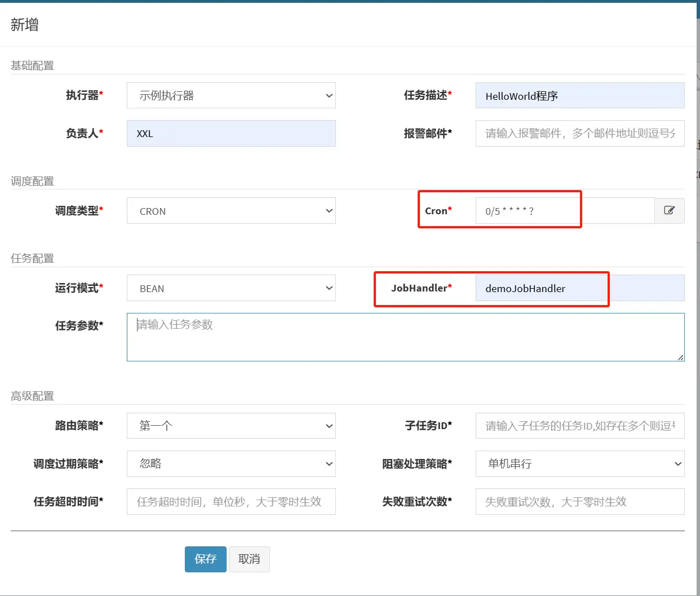Focus the 子任务ID input field
The height and width of the screenshot is (596, 700).
pos(579,426)
